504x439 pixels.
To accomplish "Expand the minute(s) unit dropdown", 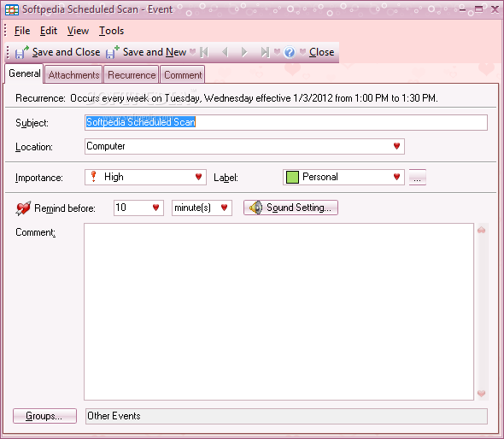I will pos(225,208).
